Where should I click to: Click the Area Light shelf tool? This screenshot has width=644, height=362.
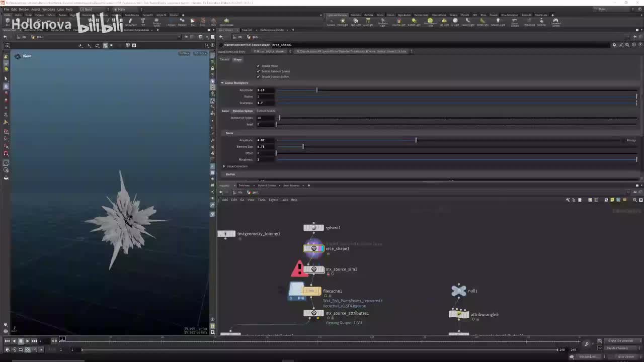[x=368, y=22]
